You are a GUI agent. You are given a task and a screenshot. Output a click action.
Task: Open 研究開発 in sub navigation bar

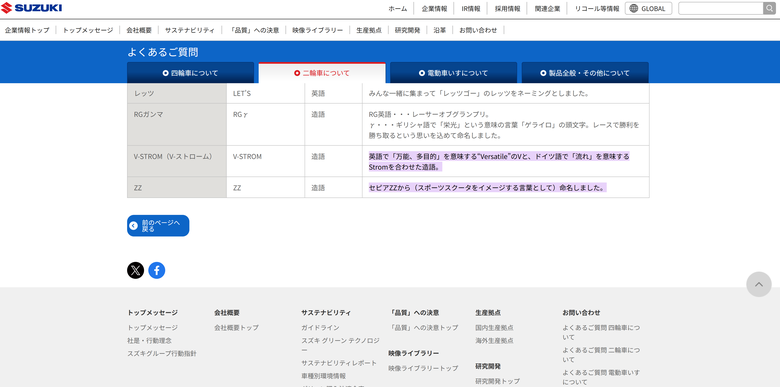coord(407,30)
